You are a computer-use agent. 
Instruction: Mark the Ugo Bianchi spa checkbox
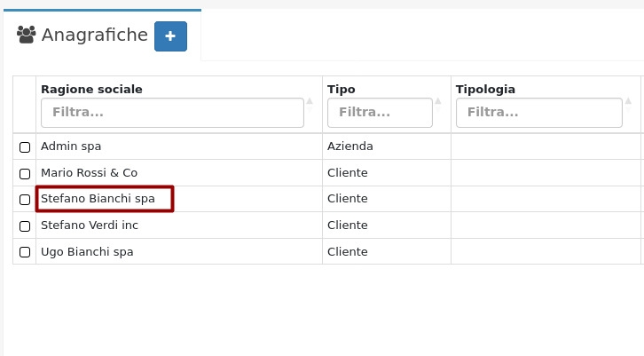[x=25, y=253]
